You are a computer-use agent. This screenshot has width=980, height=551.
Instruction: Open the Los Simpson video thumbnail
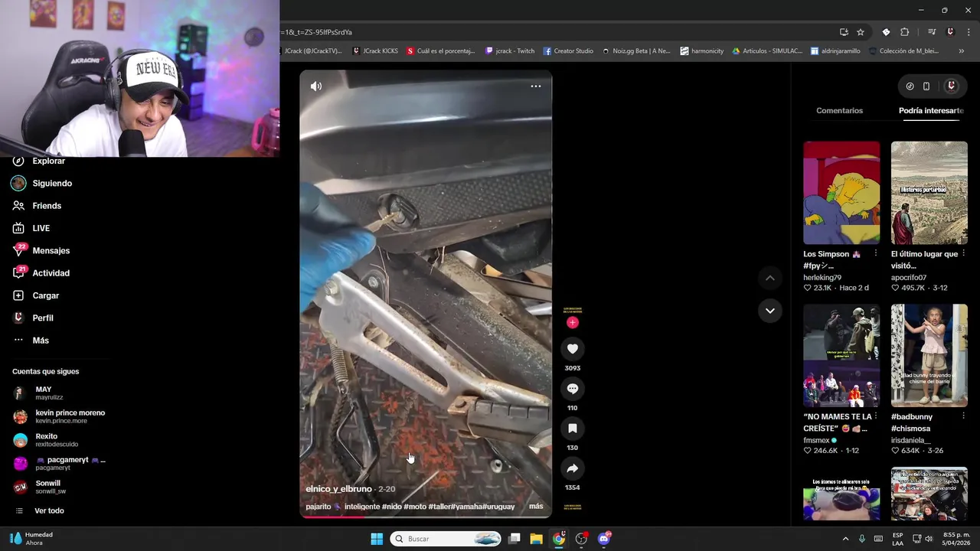pos(841,193)
